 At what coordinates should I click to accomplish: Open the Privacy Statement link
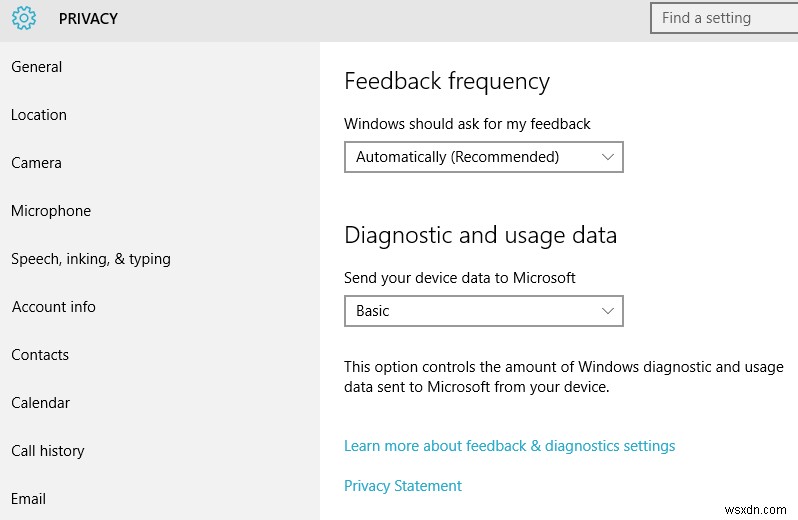coord(403,486)
